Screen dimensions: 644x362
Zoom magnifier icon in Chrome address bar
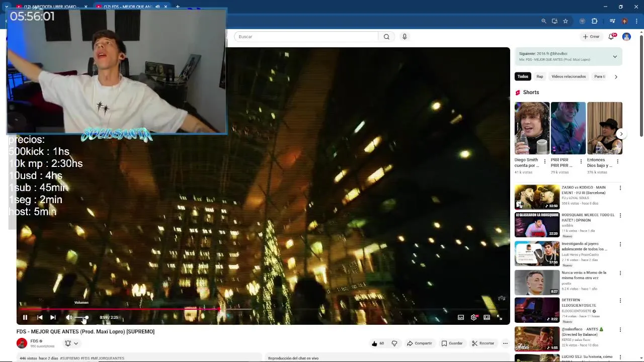pyautogui.click(x=544, y=21)
